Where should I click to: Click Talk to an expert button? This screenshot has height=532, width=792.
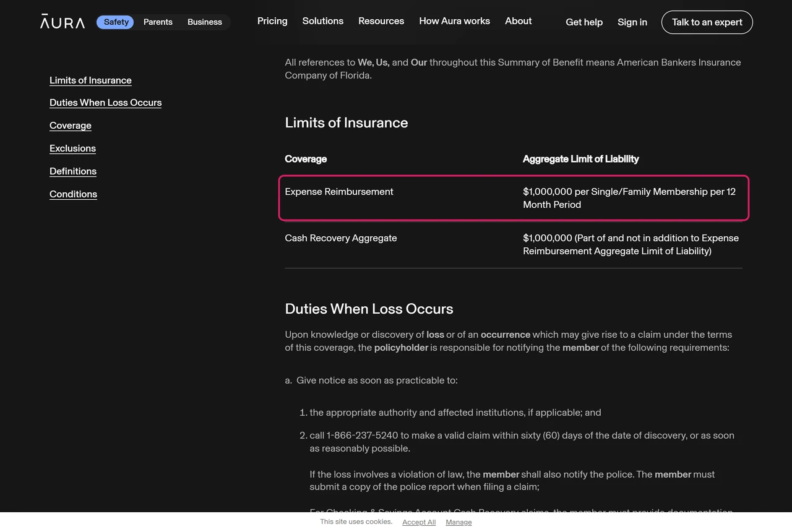[x=707, y=22]
